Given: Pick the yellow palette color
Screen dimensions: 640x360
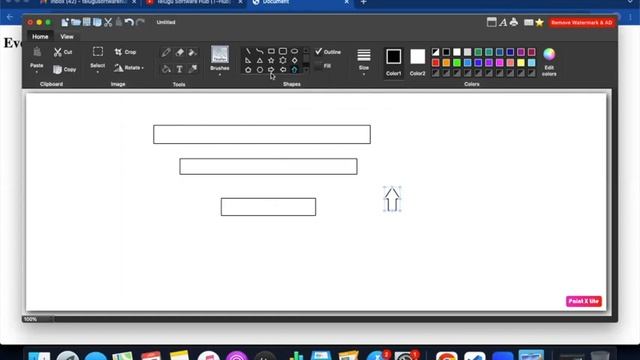Looking at the screenshot, I should pyautogui.click(x=521, y=62).
